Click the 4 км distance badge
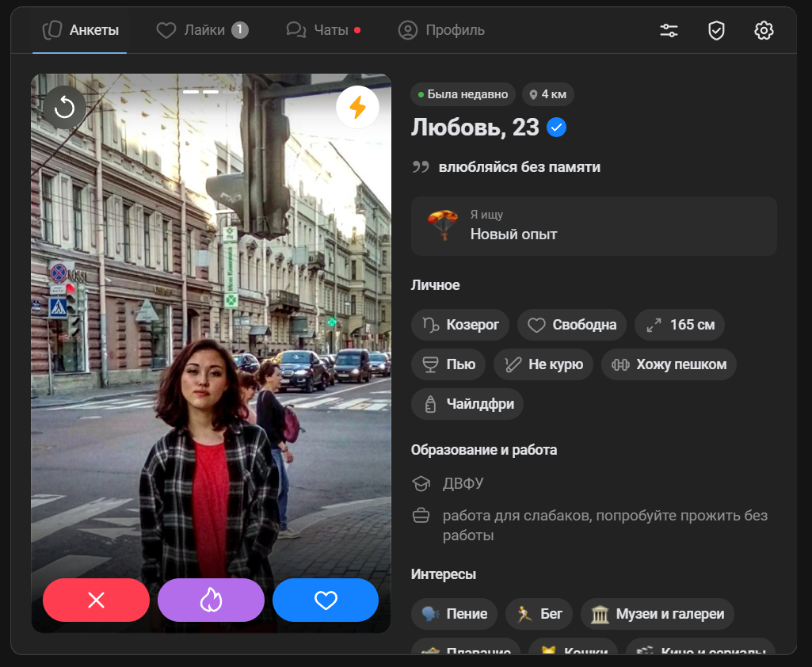This screenshot has height=667, width=812. pyautogui.click(x=547, y=94)
